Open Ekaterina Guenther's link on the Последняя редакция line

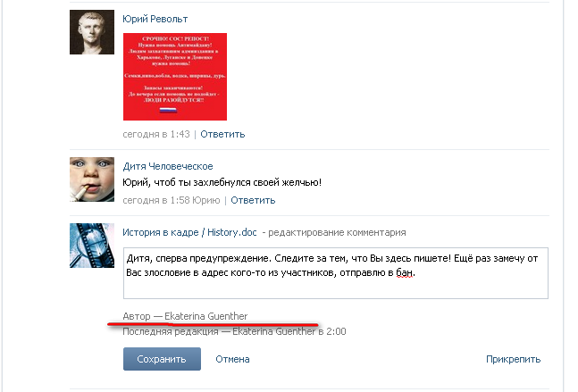tap(274, 331)
